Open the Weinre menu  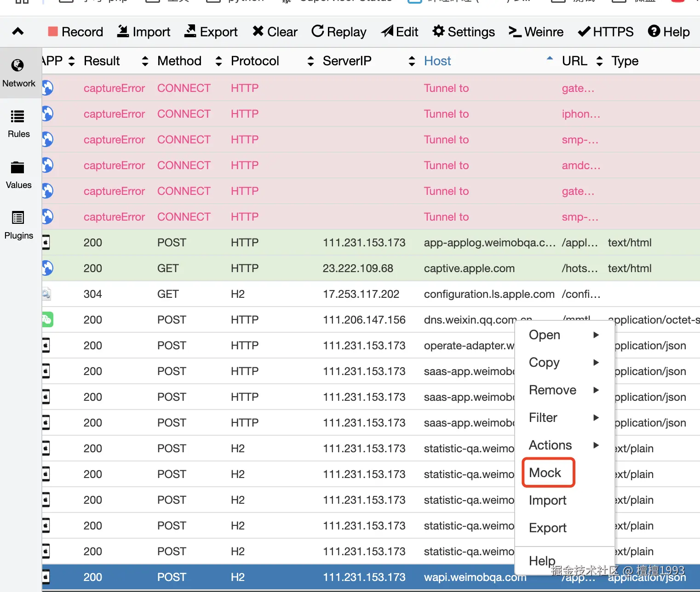(536, 32)
